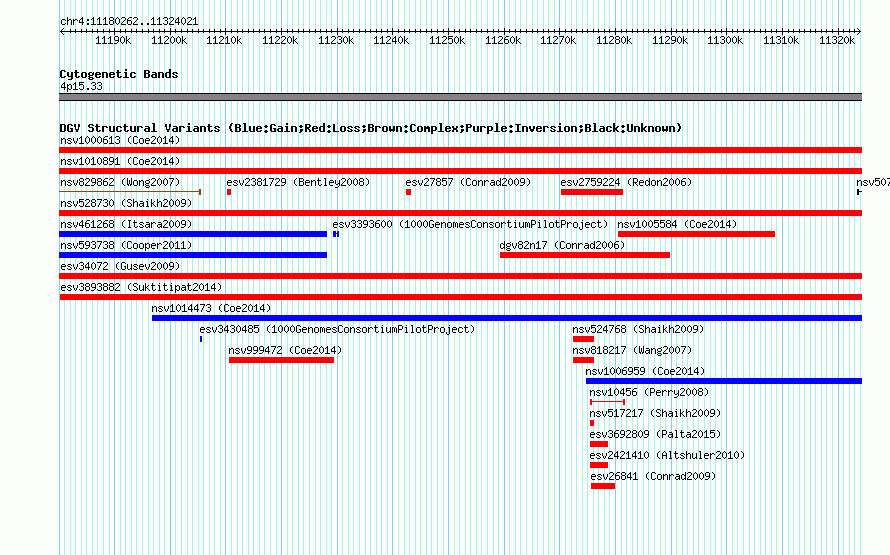
Task: Select the nsv524768 (Shaikh2009) label
Action: click(638, 329)
